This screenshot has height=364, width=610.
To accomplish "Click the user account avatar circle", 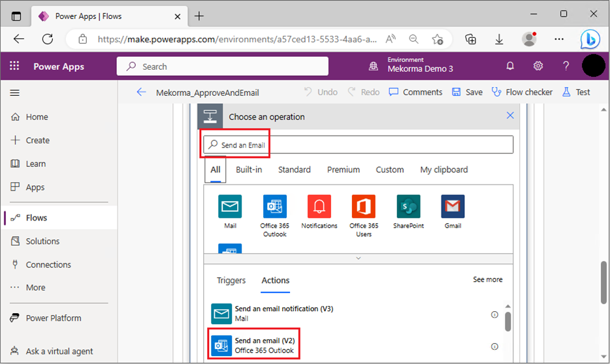I will (593, 66).
